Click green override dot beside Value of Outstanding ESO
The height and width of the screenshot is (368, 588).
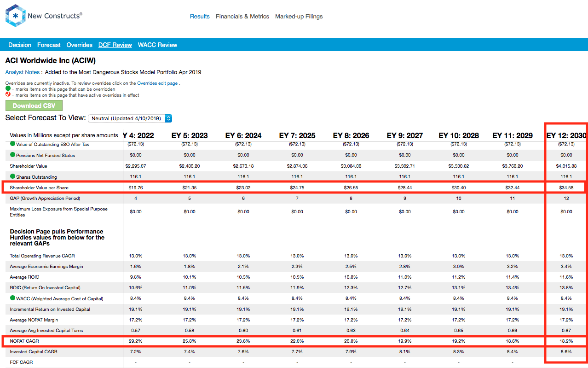click(12, 144)
